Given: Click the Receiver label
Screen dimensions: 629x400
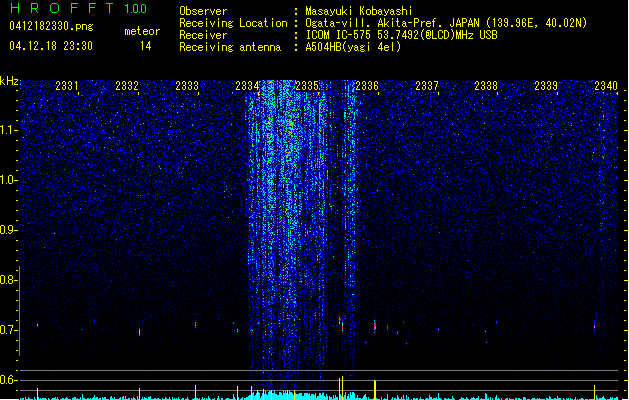Looking at the screenshot, I should [203, 35].
